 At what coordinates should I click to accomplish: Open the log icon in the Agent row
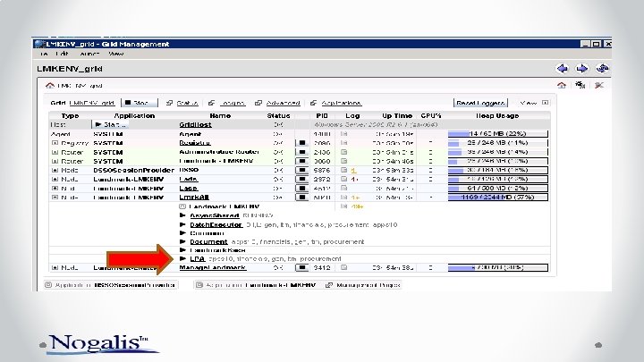click(343, 134)
